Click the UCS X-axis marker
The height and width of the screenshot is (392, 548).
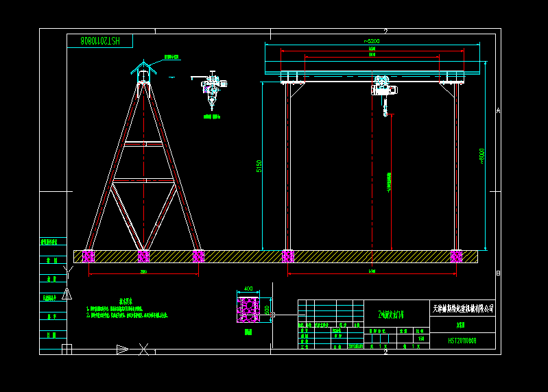coord(143,349)
